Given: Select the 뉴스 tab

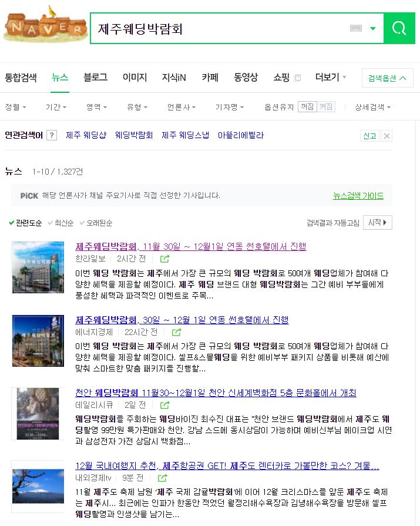Looking at the screenshot, I should (60, 78).
